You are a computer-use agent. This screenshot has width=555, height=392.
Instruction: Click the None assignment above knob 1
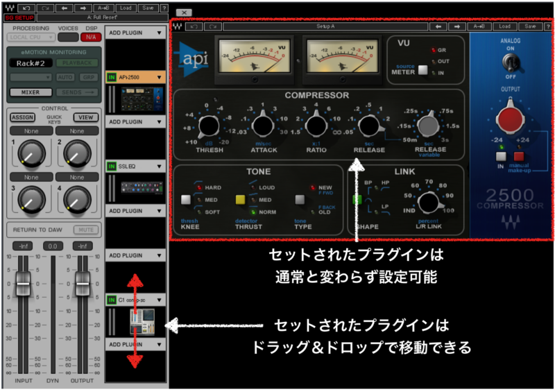pos(31,131)
